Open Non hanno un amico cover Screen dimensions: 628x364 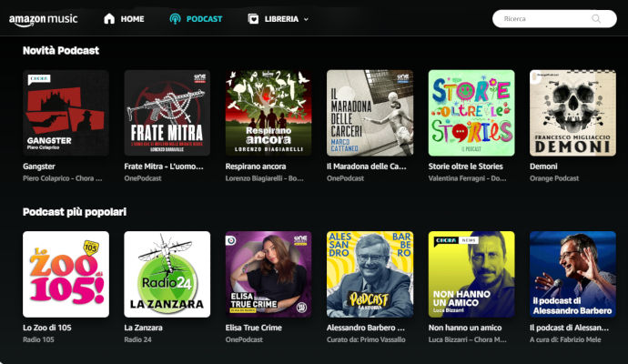pos(471,274)
